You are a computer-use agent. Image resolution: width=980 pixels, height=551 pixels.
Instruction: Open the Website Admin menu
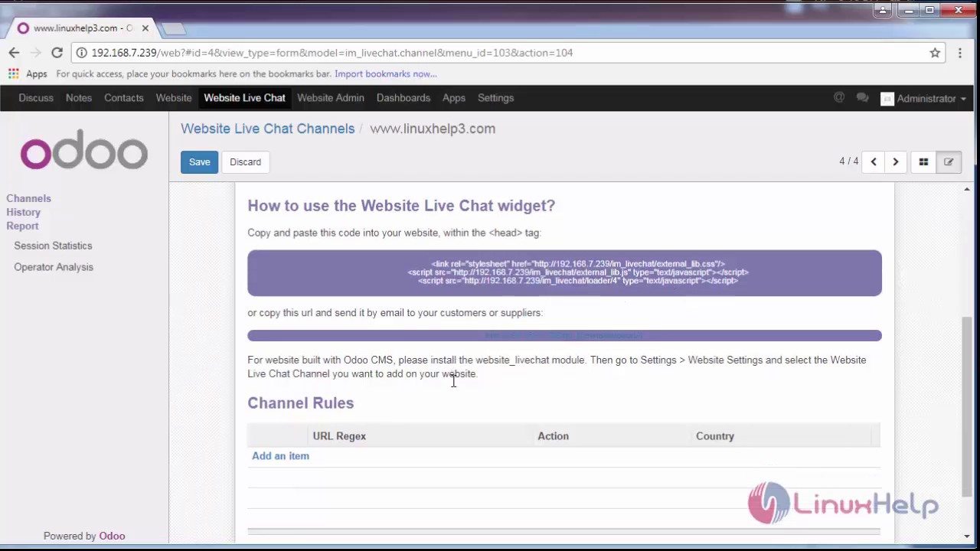[331, 98]
